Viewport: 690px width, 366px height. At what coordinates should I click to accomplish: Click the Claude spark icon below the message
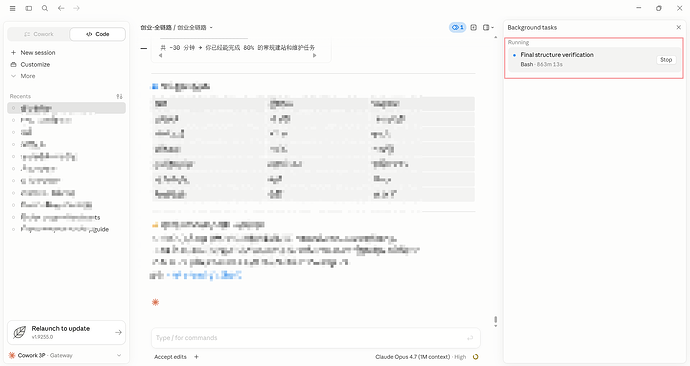pos(155,302)
